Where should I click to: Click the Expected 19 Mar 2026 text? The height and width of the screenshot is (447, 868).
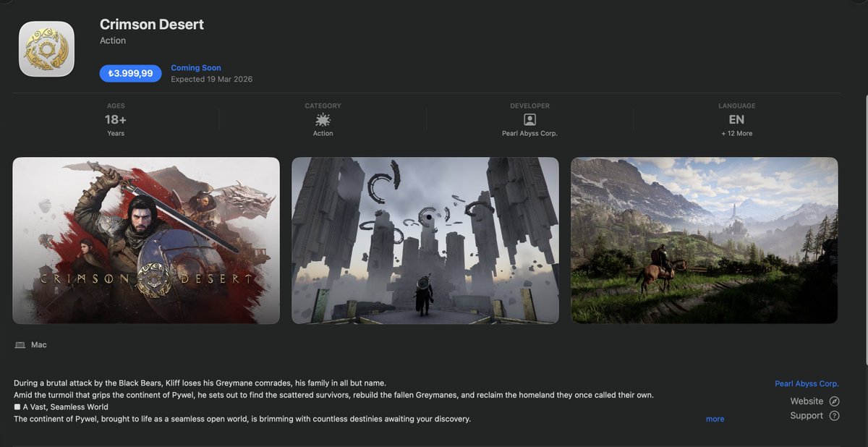211,80
